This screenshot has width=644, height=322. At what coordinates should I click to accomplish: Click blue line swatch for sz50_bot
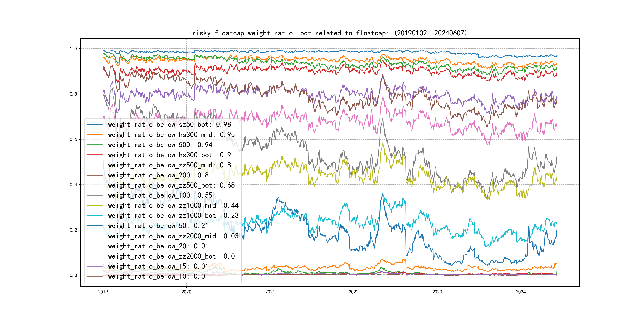[x=94, y=124]
